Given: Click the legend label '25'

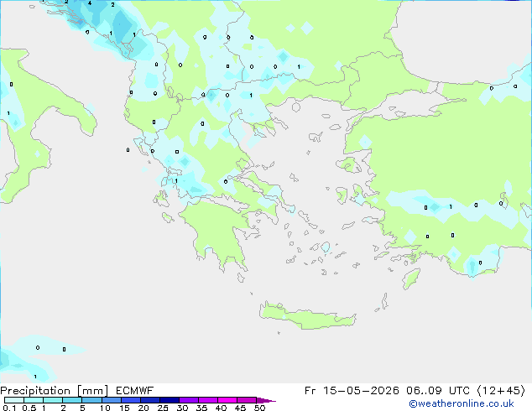Looking at the screenshot, I should pyautogui.click(x=163, y=408).
